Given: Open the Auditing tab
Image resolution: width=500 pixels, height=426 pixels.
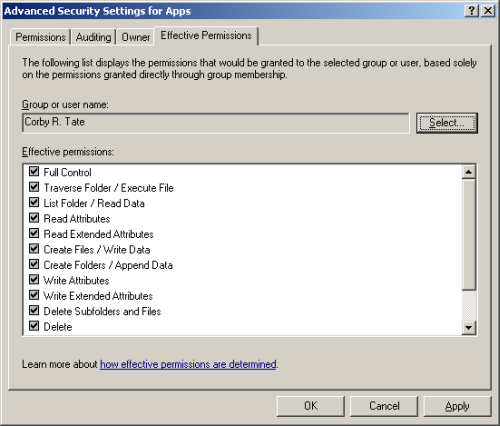Looking at the screenshot, I should pyautogui.click(x=93, y=37).
